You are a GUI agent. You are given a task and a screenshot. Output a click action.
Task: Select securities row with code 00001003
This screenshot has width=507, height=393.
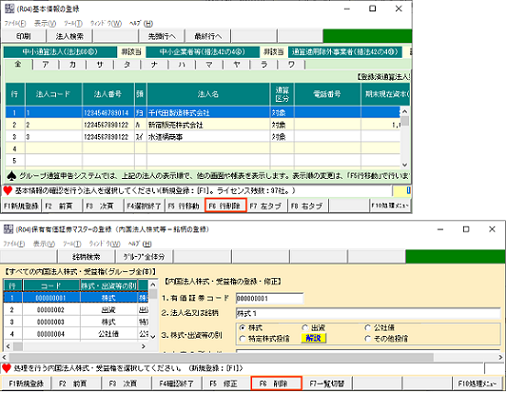[76, 322]
